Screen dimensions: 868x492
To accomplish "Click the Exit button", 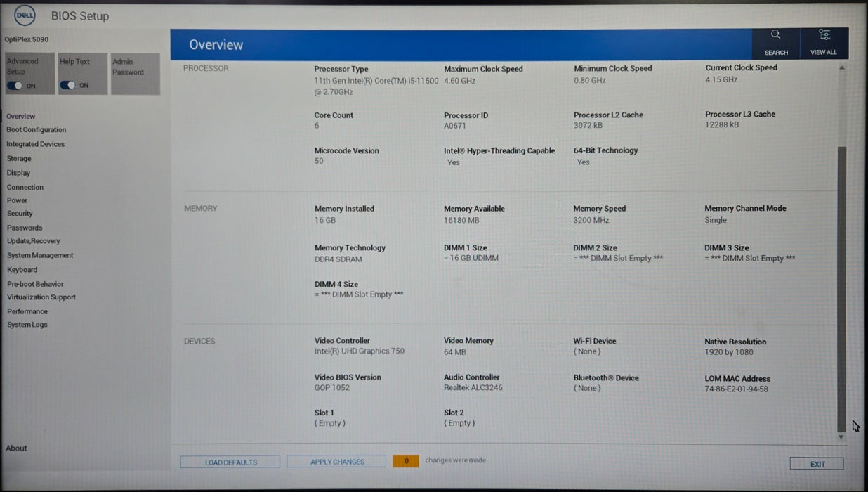I will coord(817,464).
